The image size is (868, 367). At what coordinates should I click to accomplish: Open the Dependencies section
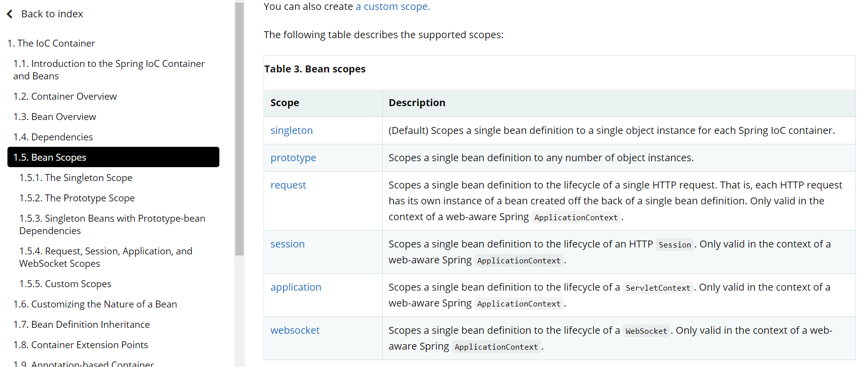tap(53, 137)
